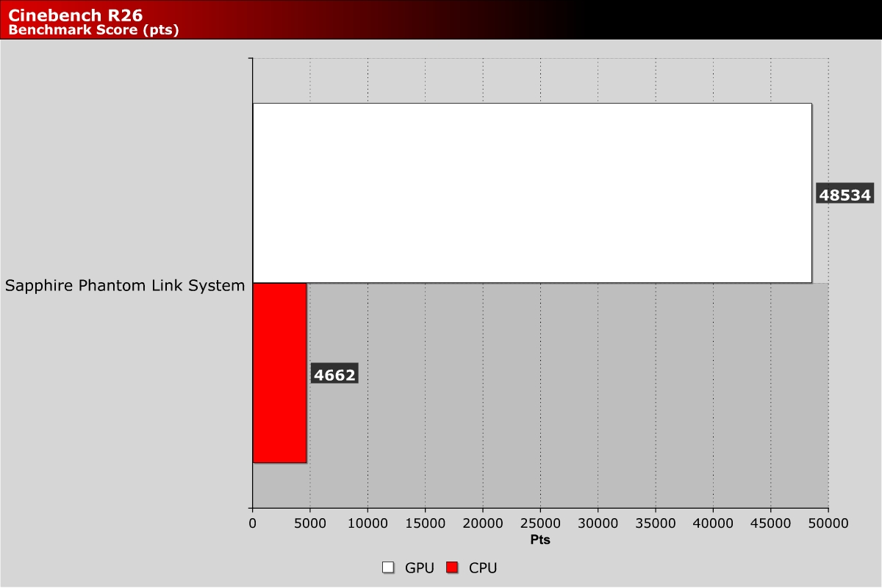Click the red CPU legend swatch
Screen dimensions: 882x588
(451, 567)
